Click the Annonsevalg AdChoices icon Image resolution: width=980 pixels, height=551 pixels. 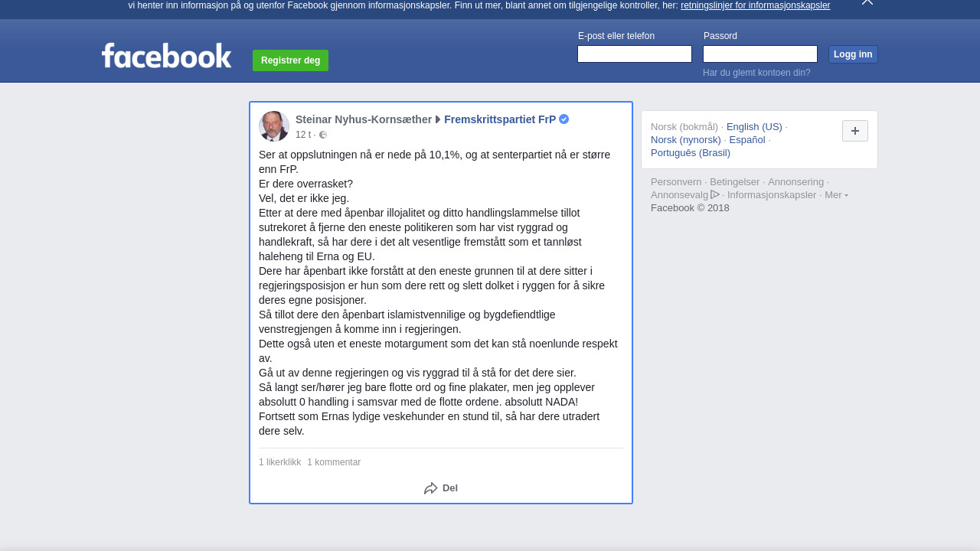pos(715,194)
